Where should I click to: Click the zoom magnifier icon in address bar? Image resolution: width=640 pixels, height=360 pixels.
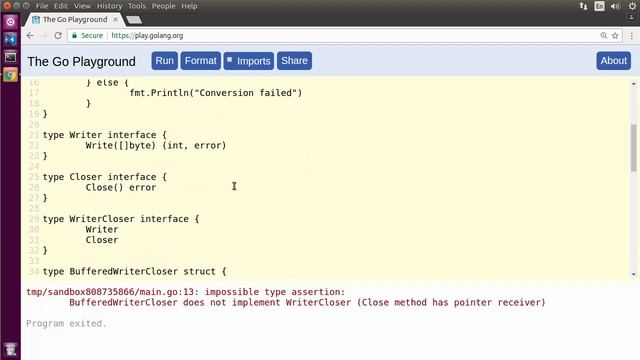(604, 36)
